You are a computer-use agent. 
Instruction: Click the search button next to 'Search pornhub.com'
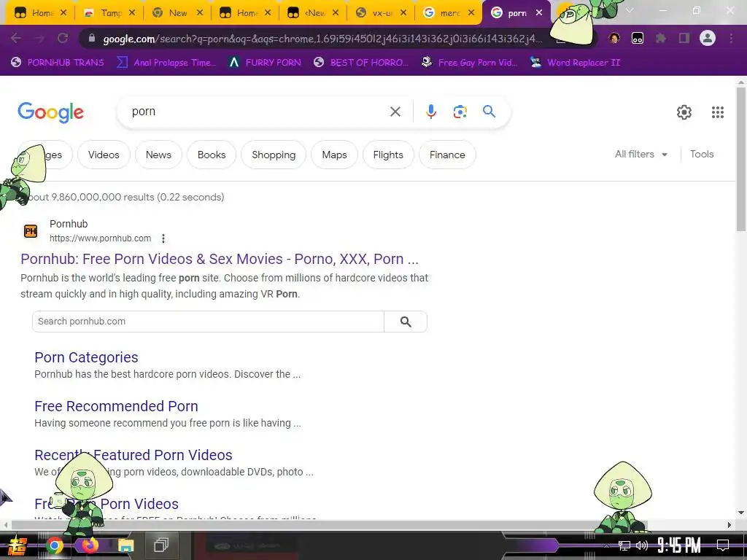(x=406, y=322)
